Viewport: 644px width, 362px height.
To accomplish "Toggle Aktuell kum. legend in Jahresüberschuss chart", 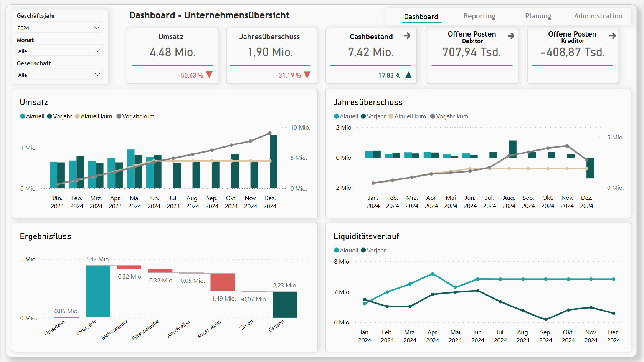I will pos(408,116).
